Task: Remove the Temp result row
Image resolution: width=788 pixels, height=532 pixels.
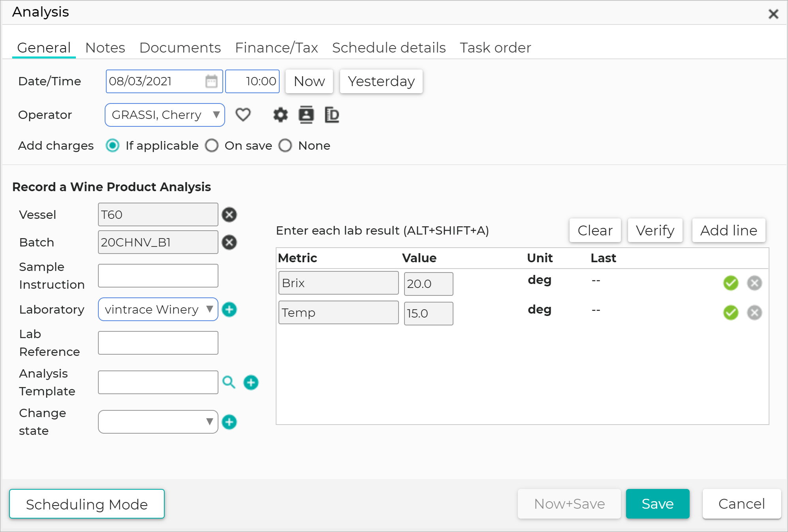Action: coord(754,312)
